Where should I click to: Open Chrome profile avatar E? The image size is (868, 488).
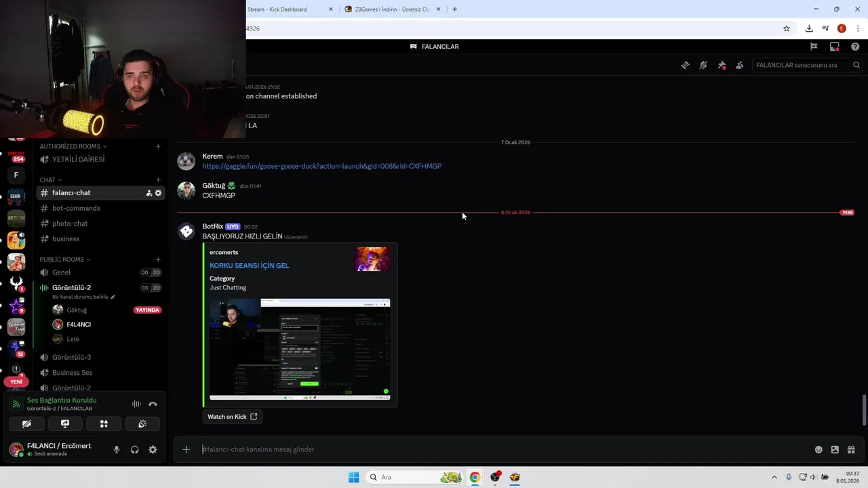click(842, 28)
